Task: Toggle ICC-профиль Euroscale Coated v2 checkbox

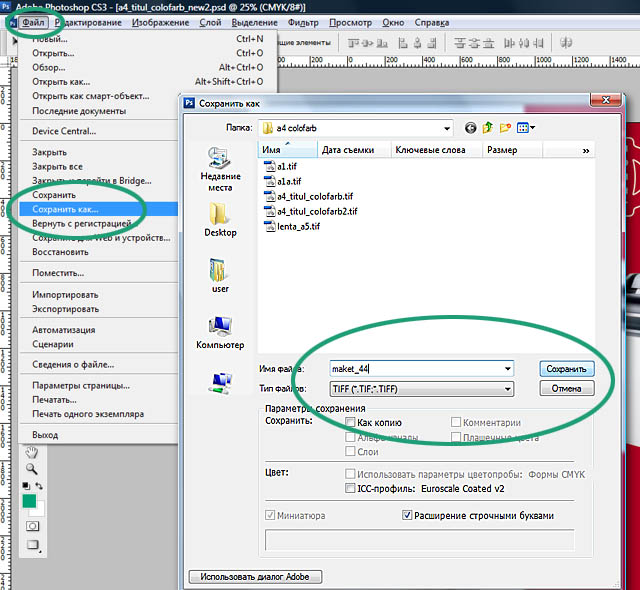Action: pos(349,489)
